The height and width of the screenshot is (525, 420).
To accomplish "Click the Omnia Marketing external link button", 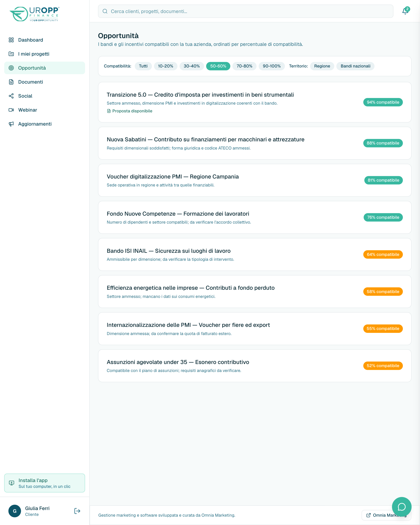I will click(x=386, y=515).
